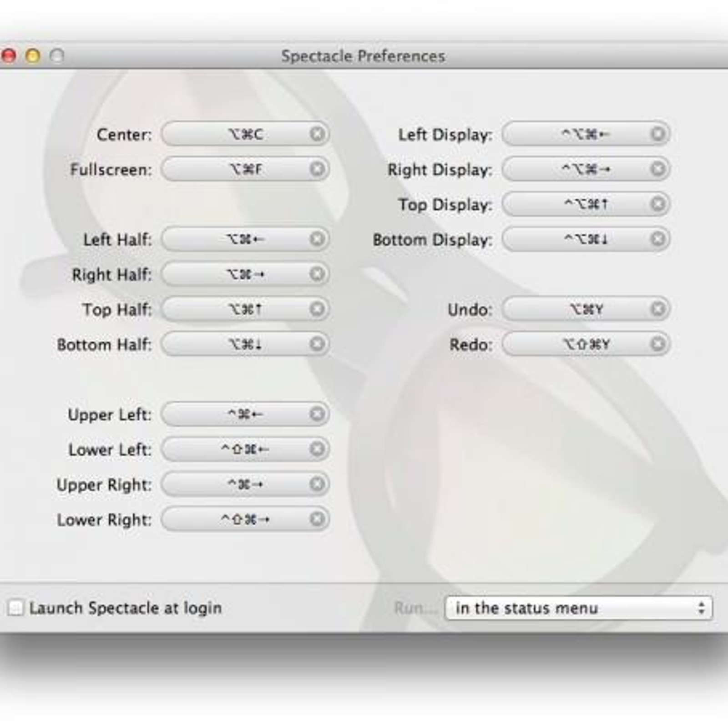Click the Bottom Display shortcut field
This screenshot has width=728, height=728.
click(x=586, y=239)
